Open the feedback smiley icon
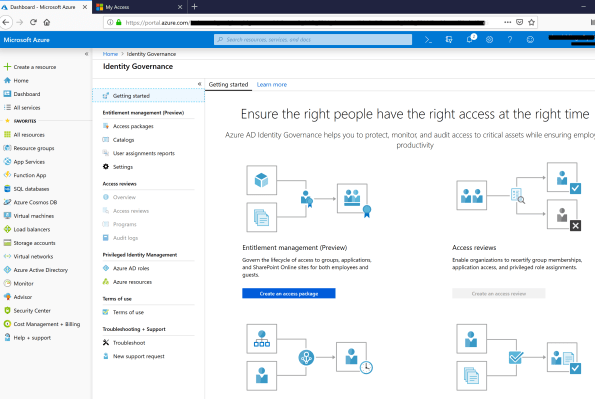595x399 pixels. [530, 39]
